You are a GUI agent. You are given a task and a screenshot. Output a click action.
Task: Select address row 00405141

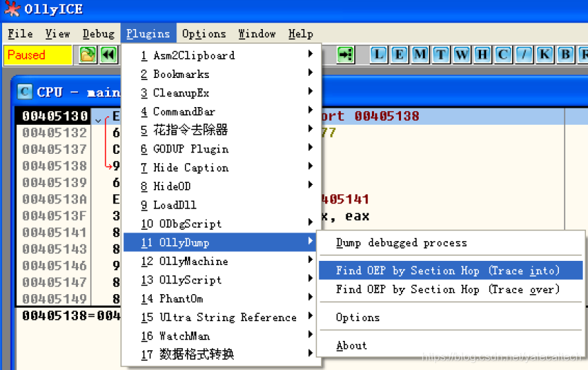point(55,232)
